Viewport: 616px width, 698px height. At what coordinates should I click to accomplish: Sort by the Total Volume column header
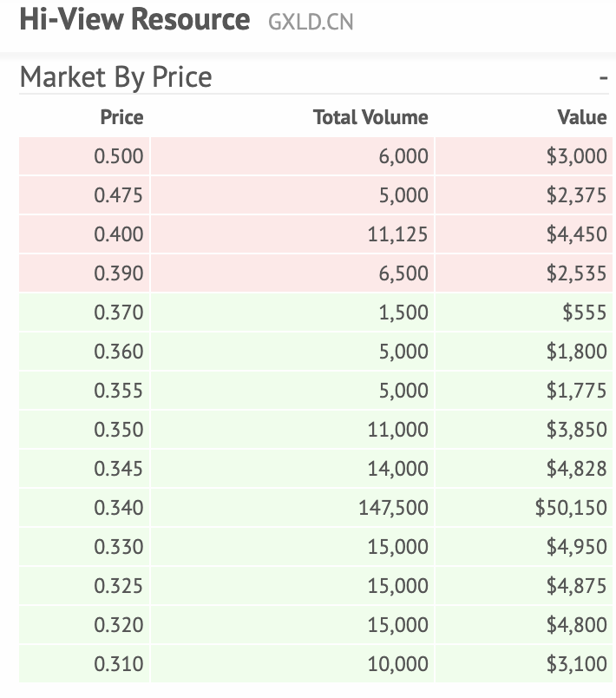coord(370,117)
